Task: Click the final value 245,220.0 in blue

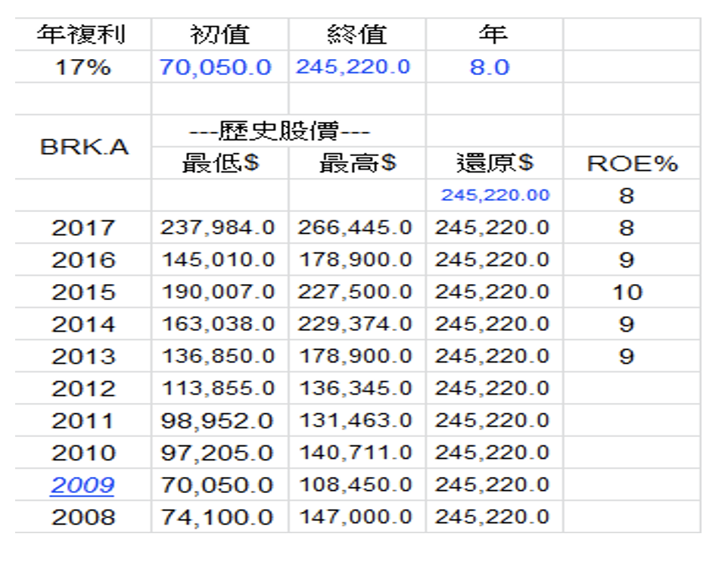Action: click(x=353, y=67)
